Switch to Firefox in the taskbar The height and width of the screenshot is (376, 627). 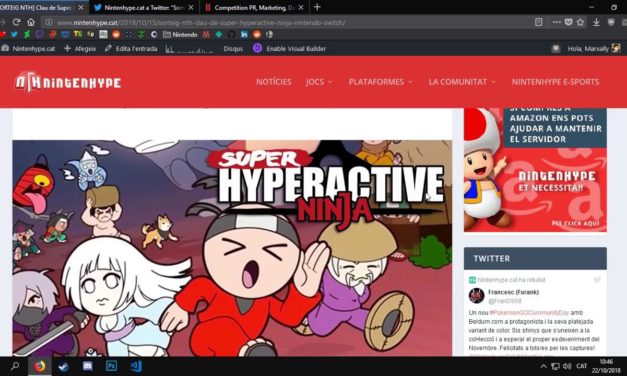(40, 366)
